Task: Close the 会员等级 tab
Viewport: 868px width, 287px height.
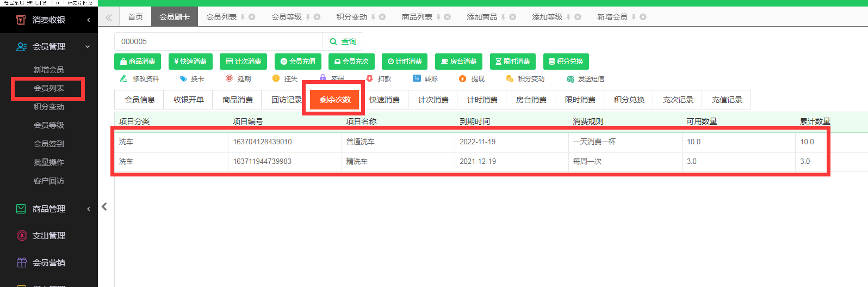Action: pyautogui.click(x=317, y=17)
